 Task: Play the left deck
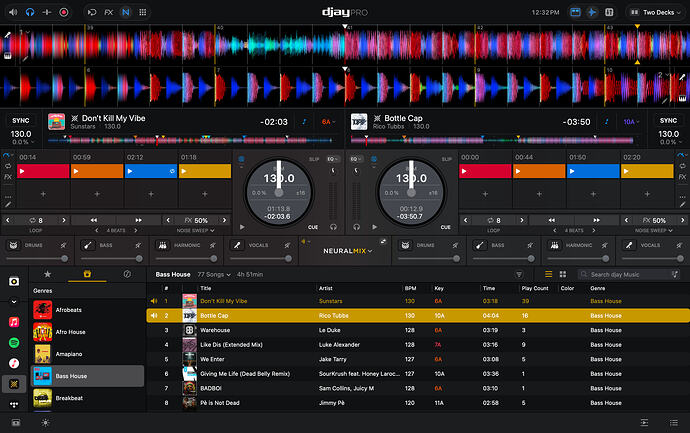(242, 227)
